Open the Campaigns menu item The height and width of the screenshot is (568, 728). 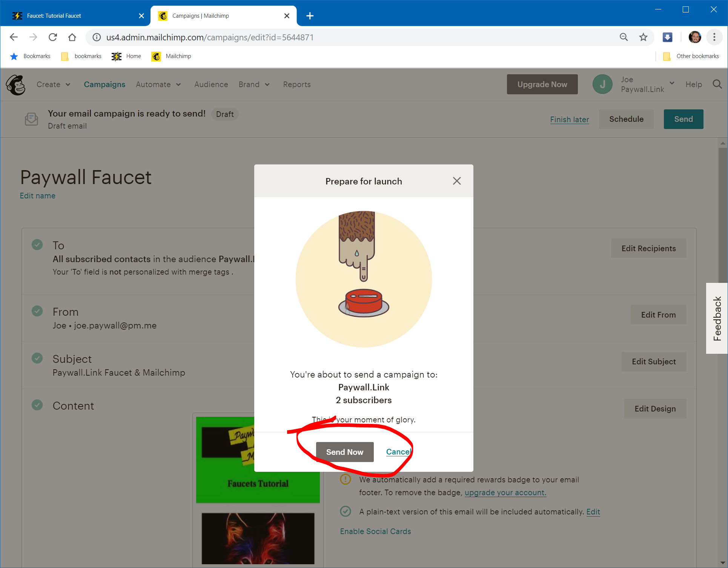(104, 84)
